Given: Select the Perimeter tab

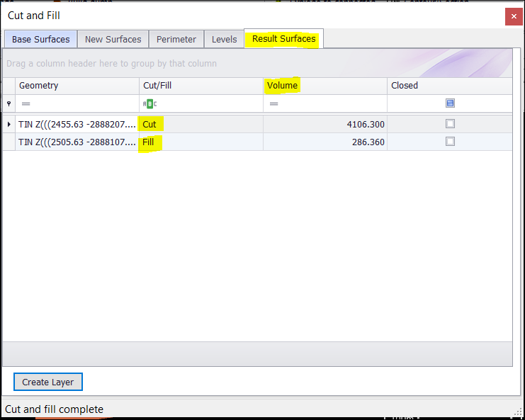Looking at the screenshot, I should coord(176,39).
